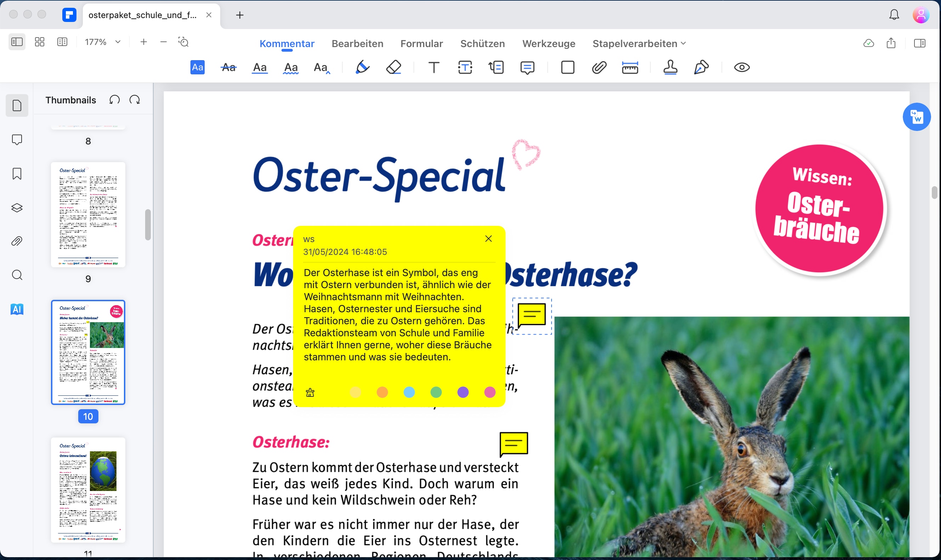Select the measure ruler tool
Screen dimensions: 941x560
tap(630, 68)
